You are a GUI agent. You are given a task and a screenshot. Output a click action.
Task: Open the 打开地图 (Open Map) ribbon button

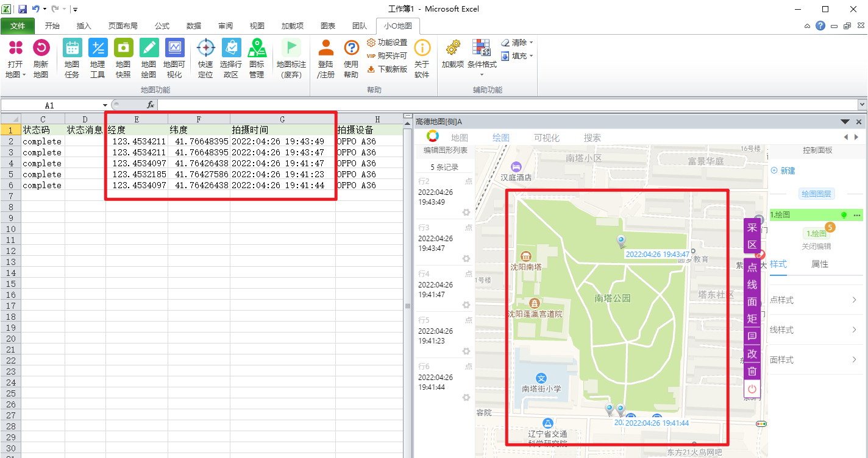point(15,59)
